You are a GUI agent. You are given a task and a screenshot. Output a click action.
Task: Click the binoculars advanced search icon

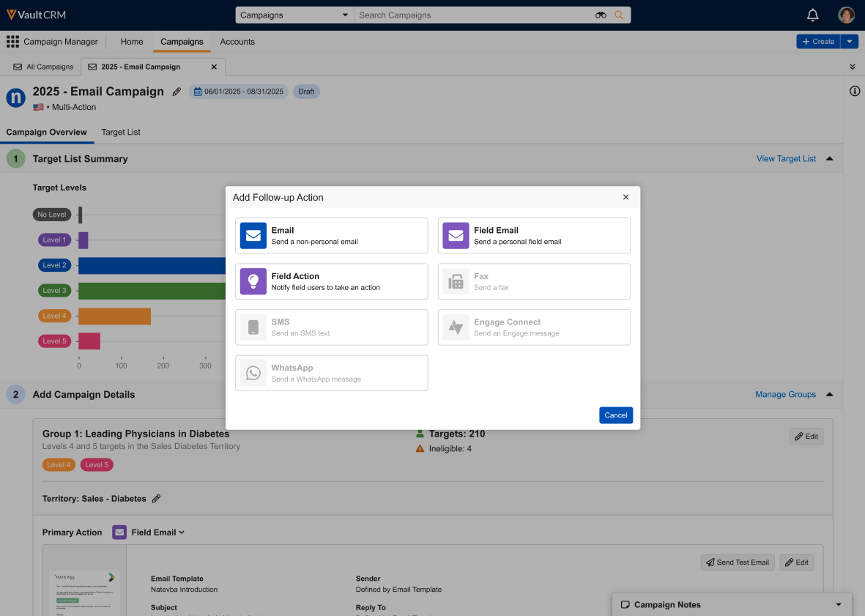point(601,15)
